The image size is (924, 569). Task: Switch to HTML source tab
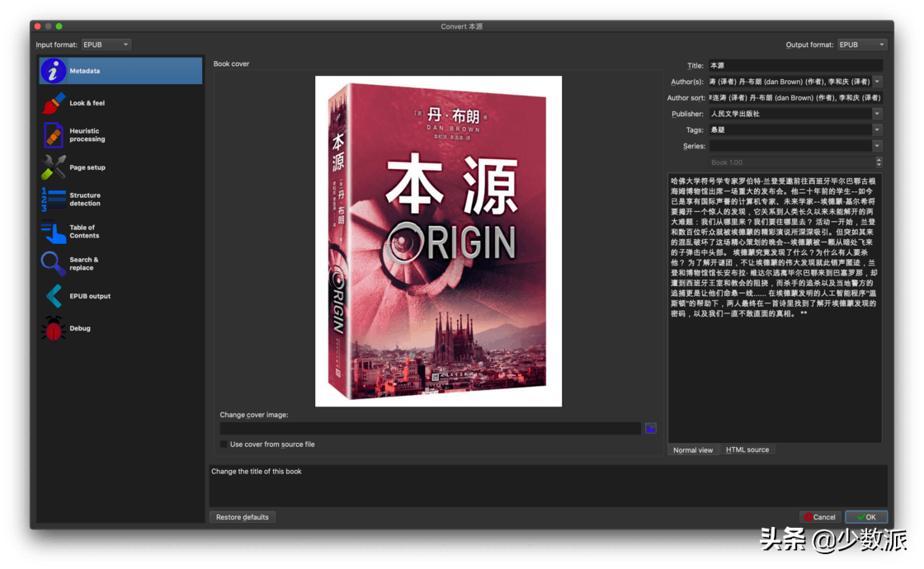pyautogui.click(x=747, y=449)
